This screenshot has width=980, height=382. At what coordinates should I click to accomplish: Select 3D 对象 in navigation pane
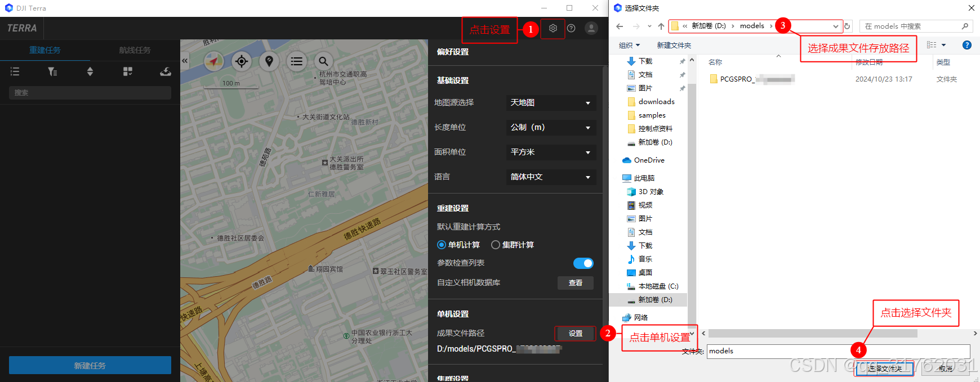click(651, 192)
